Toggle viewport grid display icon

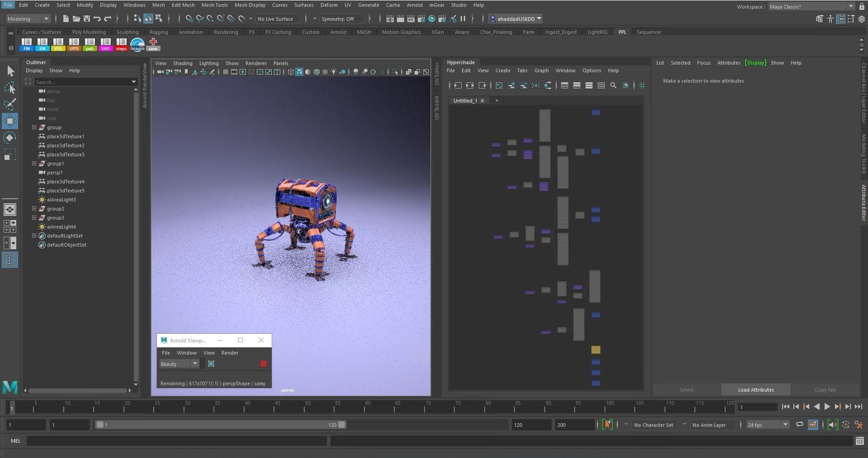coord(225,72)
